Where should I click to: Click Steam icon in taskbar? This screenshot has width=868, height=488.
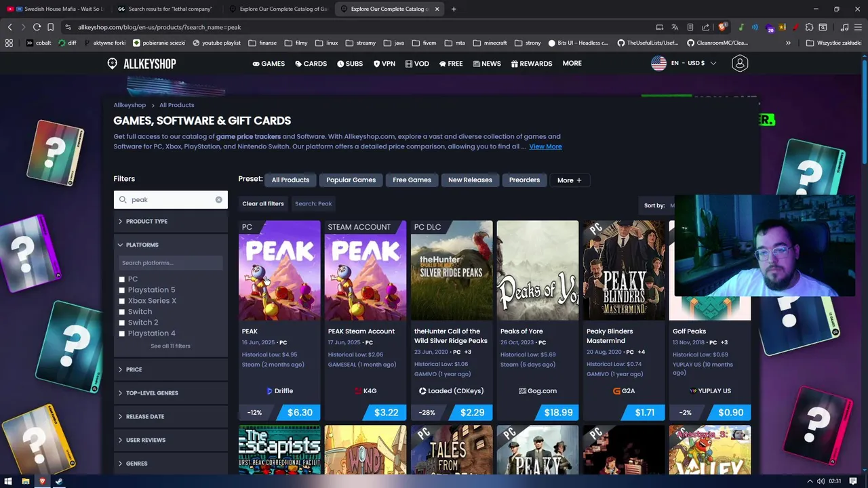(x=59, y=481)
